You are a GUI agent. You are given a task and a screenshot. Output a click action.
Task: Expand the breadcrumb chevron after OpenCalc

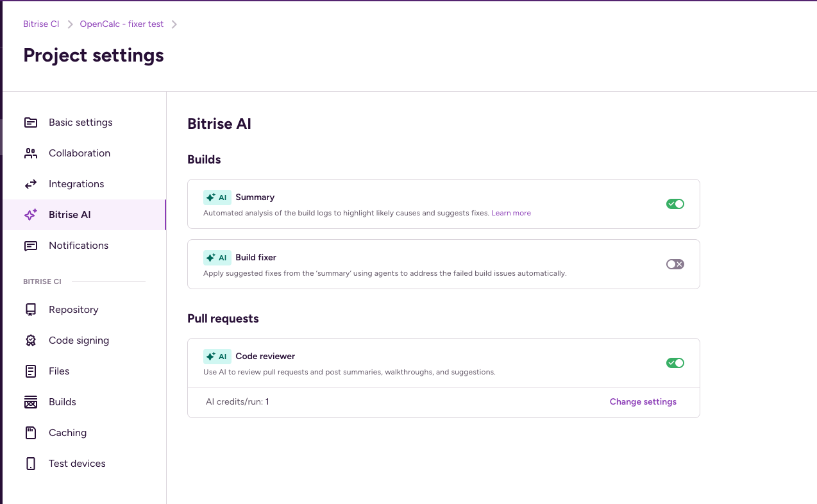173,24
